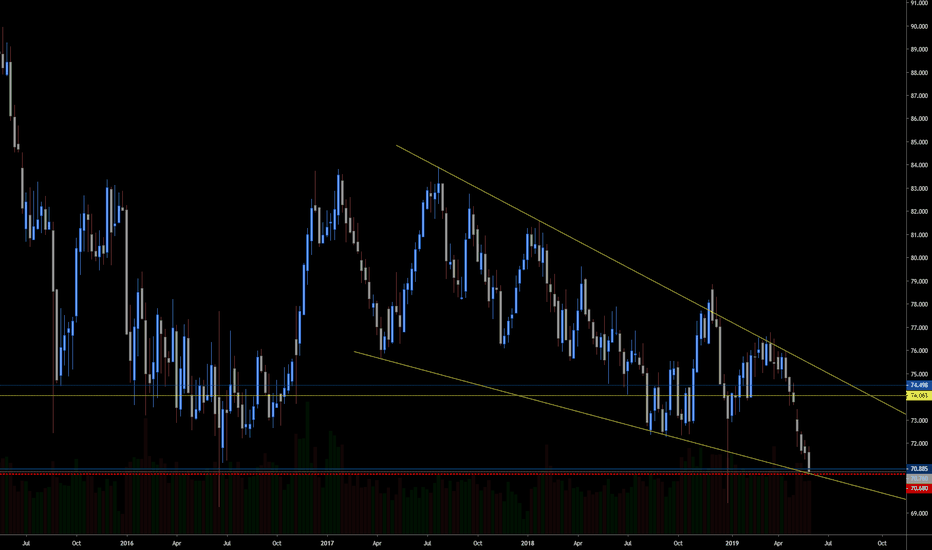Click the 84.000 price axis label
The height and width of the screenshot is (550, 932).
[919, 165]
